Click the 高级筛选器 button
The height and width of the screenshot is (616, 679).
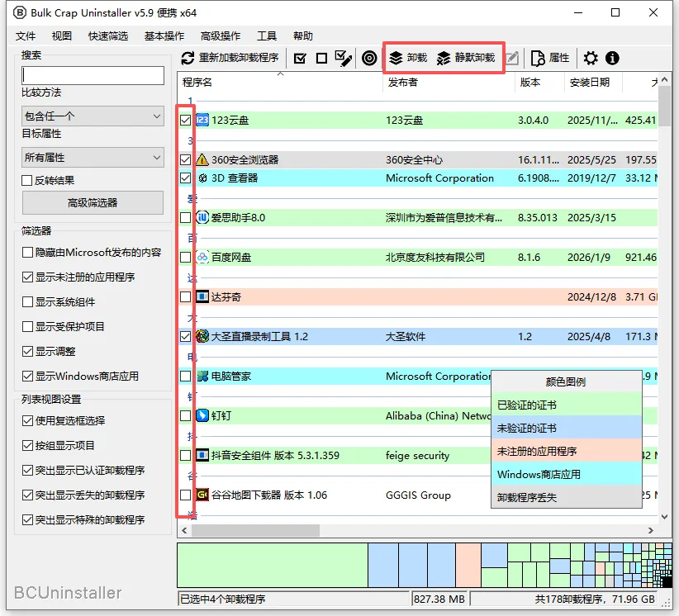[93, 202]
